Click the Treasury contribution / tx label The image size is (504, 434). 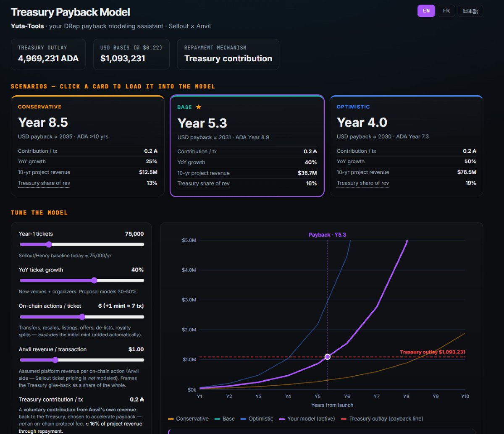51,400
